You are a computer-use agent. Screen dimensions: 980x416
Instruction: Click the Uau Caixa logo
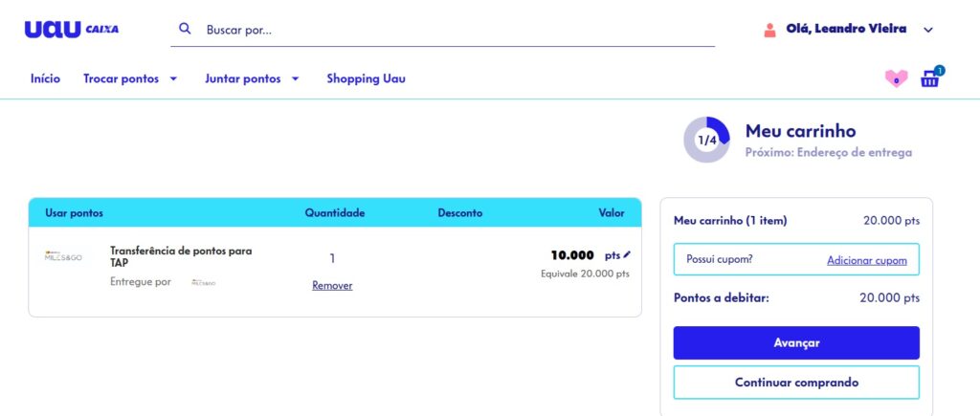click(x=72, y=30)
